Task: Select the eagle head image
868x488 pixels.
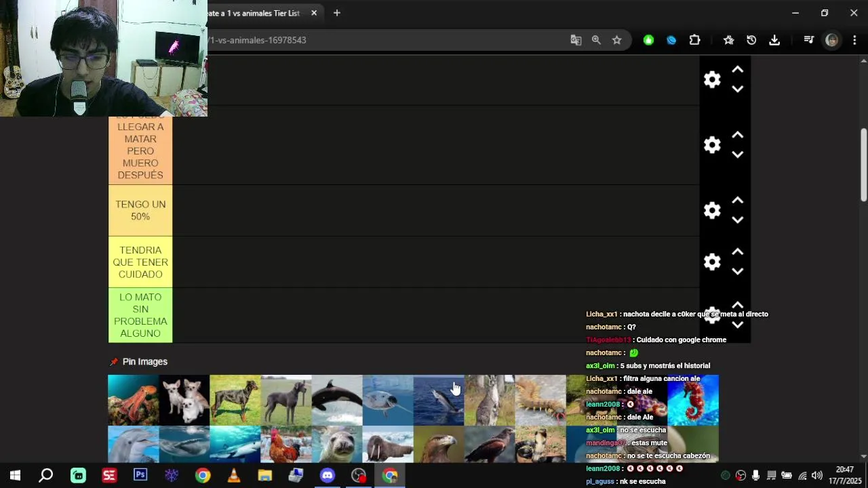Action: [438, 445]
